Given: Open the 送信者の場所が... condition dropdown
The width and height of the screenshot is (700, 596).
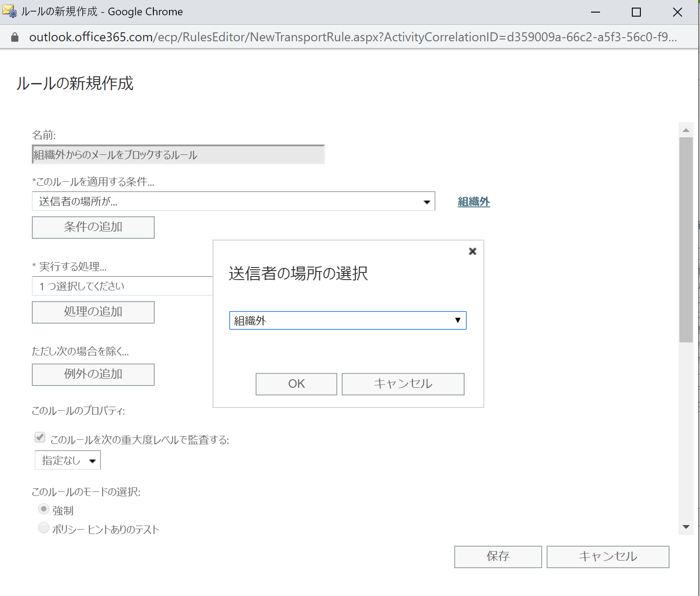Looking at the screenshot, I should (x=234, y=201).
